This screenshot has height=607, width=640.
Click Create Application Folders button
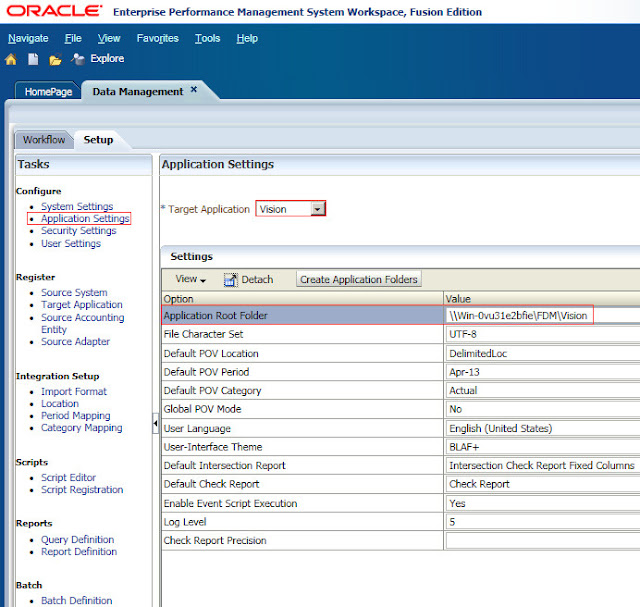pos(359,279)
